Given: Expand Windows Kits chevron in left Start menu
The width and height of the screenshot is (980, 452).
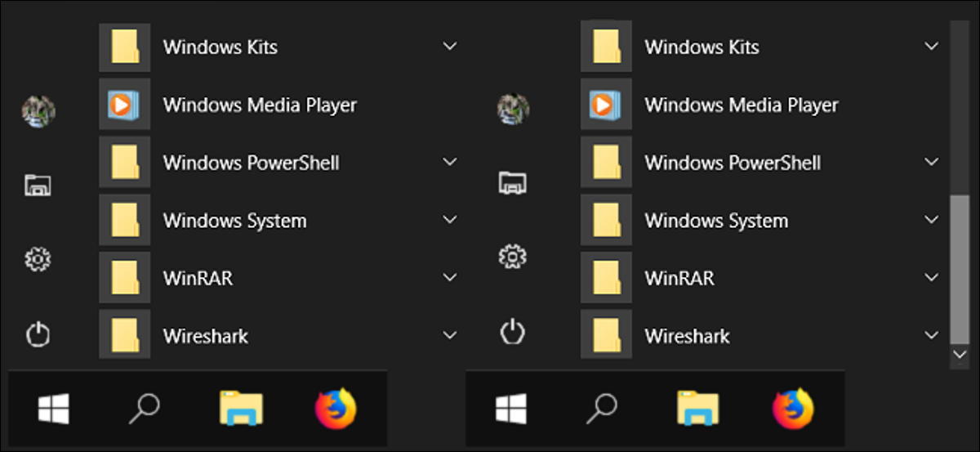Looking at the screenshot, I should point(449,47).
